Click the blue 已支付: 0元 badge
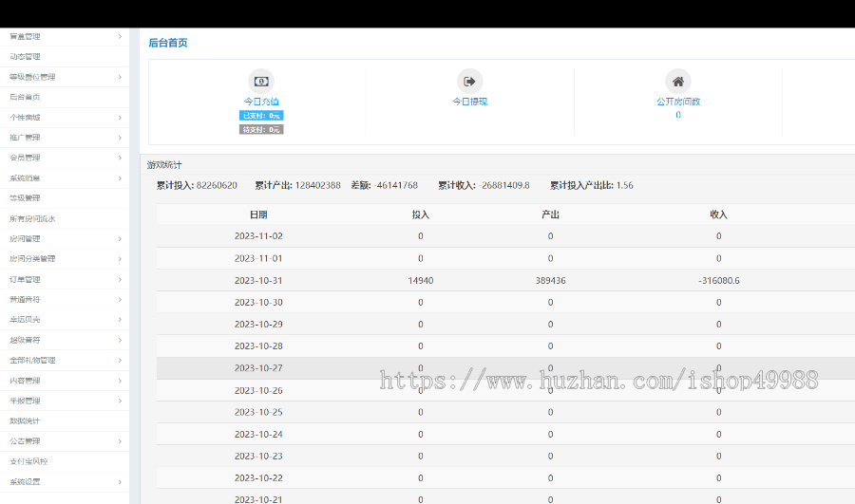The height and width of the screenshot is (504, 855). click(x=261, y=116)
